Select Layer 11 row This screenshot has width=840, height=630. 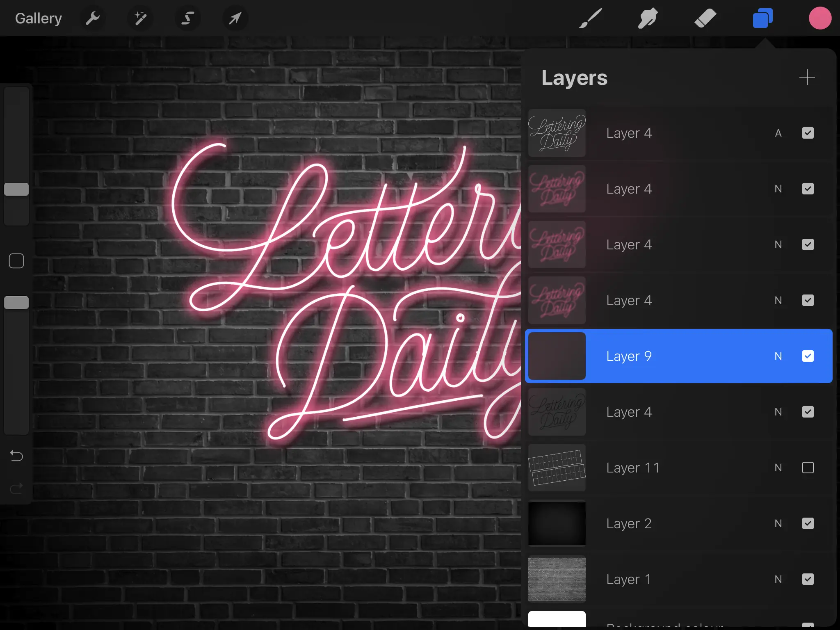coord(677,468)
